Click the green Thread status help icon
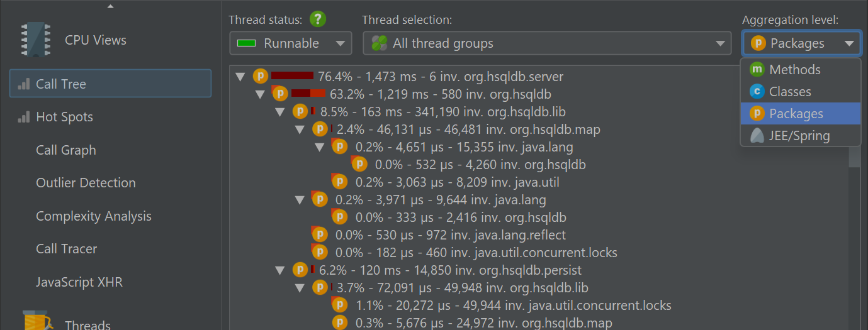 (x=318, y=19)
